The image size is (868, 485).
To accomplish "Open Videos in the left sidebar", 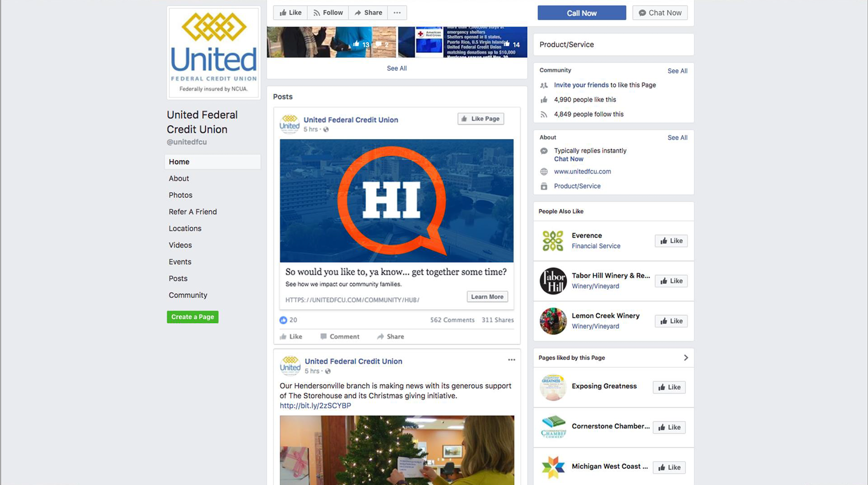I will [180, 245].
